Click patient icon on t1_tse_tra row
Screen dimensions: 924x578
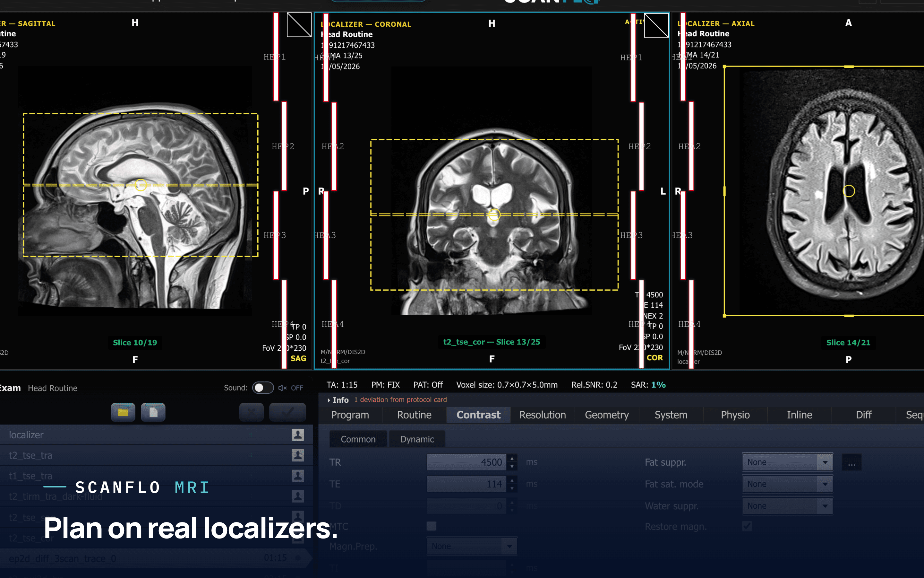pos(298,476)
